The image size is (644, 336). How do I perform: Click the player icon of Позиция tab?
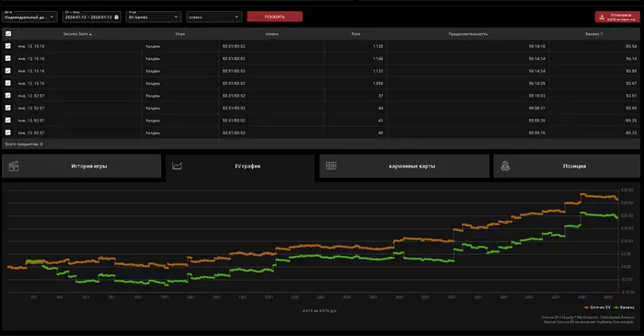coord(505,166)
